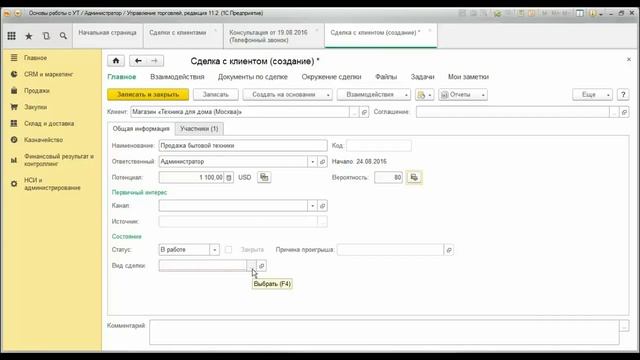This screenshot has height=360, width=640.
Task: Open Финансовый результат и контроллинг section
Action: coord(58,160)
